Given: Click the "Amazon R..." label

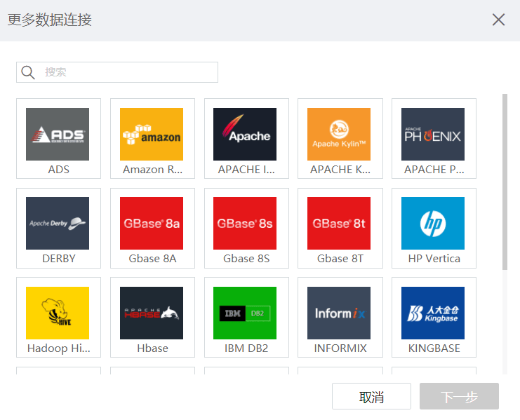Looking at the screenshot, I should [152, 170].
